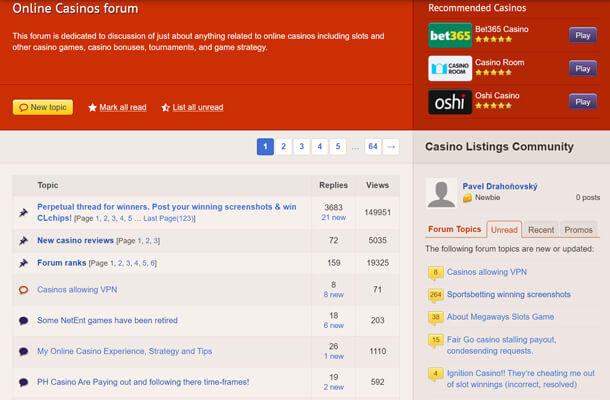This screenshot has width=610, height=400.
Task: Click bubble icon for My Online Casino Experience
Action: click(23, 351)
